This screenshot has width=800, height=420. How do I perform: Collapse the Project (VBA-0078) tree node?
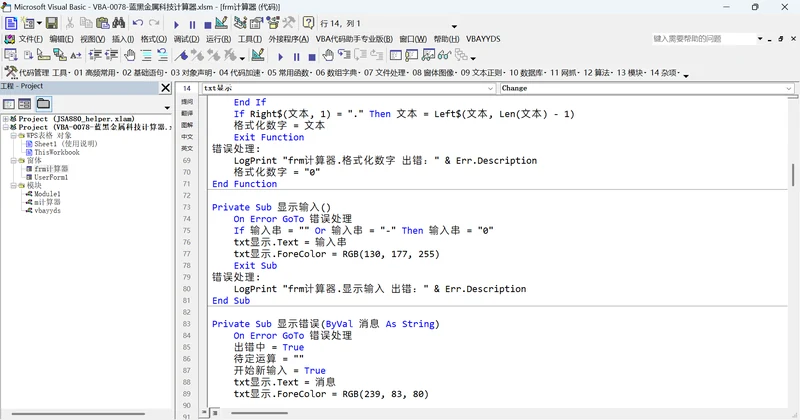click(x=6, y=127)
